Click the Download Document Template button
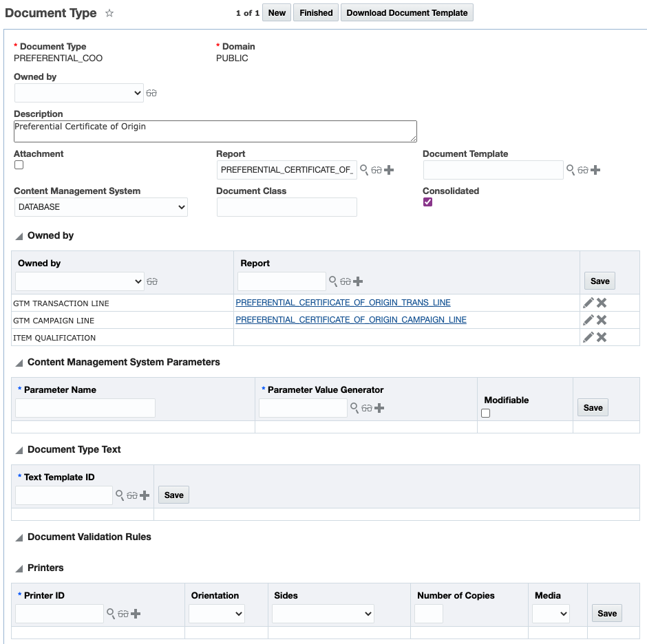Image resolution: width=647 pixels, height=644 pixels. click(407, 13)
